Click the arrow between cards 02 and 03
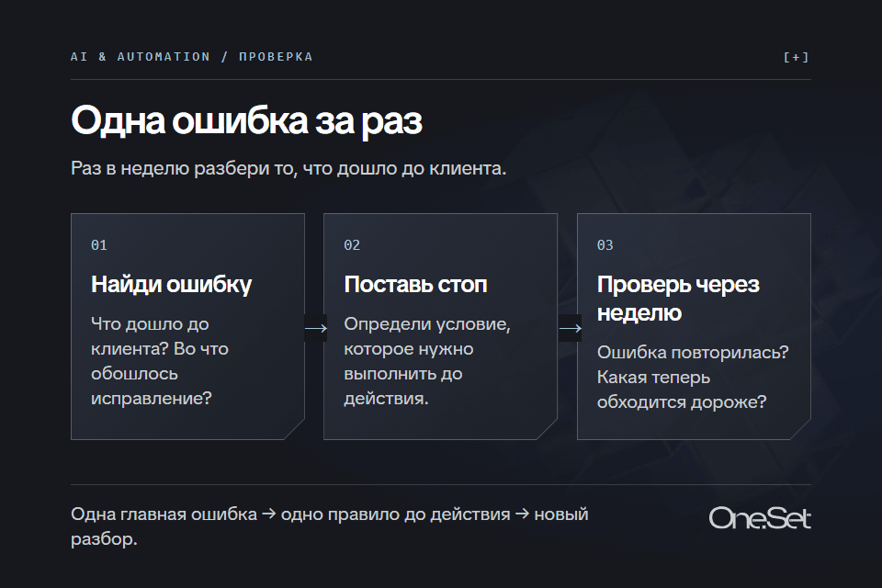This screenshot has width=882, height=588. click(570, 328)
